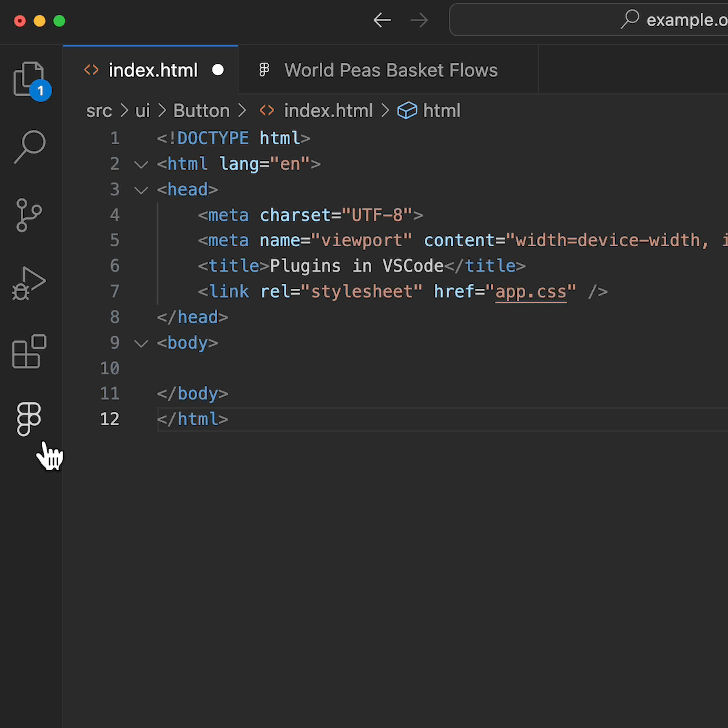The image size is (728, 728).
Task: Open the Extensions marketplace view
Action: pyautogui.click(x=29, y=352)
